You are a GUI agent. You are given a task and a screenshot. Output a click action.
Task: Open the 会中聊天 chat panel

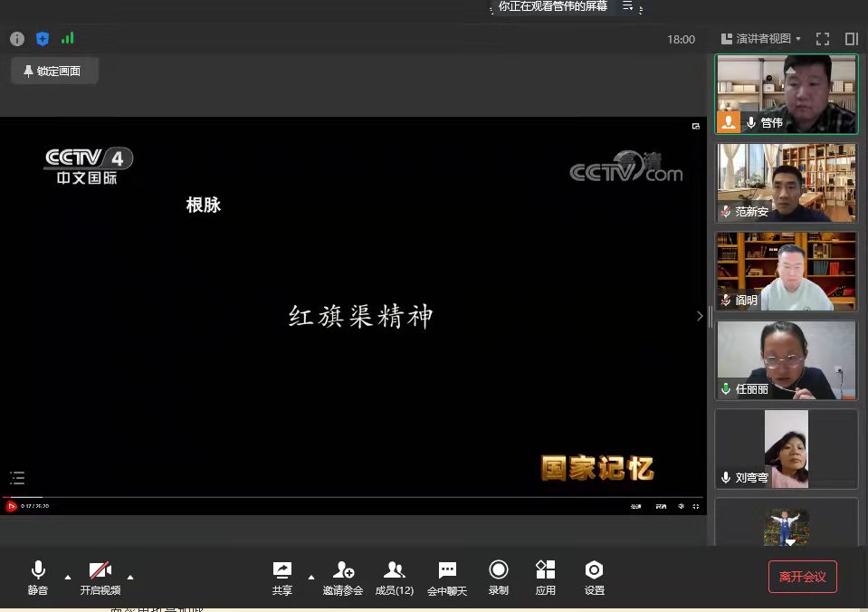pyautogui.click(x=447, y=577)
